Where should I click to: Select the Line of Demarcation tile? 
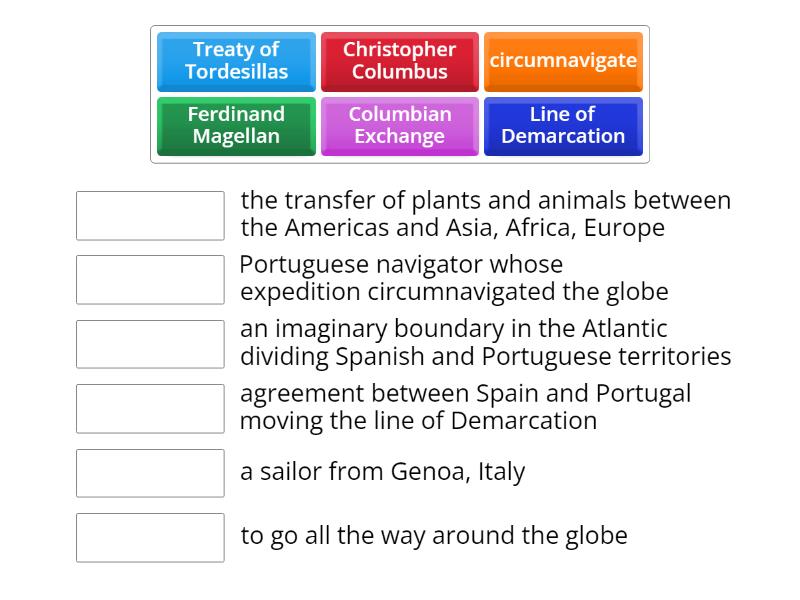click(x=563, y=127)
